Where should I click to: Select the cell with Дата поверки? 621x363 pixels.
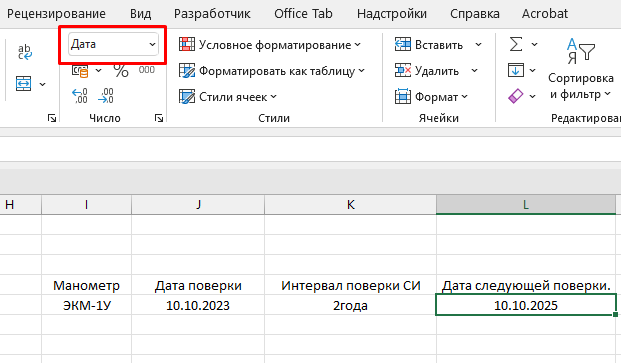click(x=198, y=285)
